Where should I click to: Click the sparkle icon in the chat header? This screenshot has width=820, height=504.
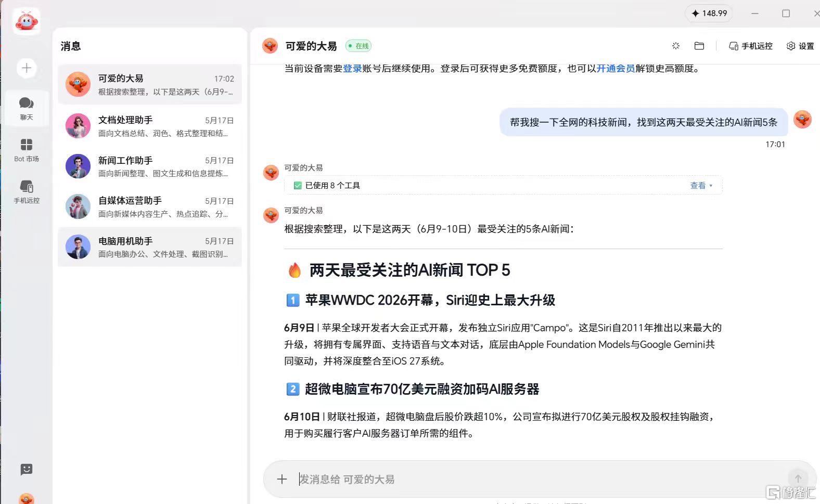click(x=676, y=46)
